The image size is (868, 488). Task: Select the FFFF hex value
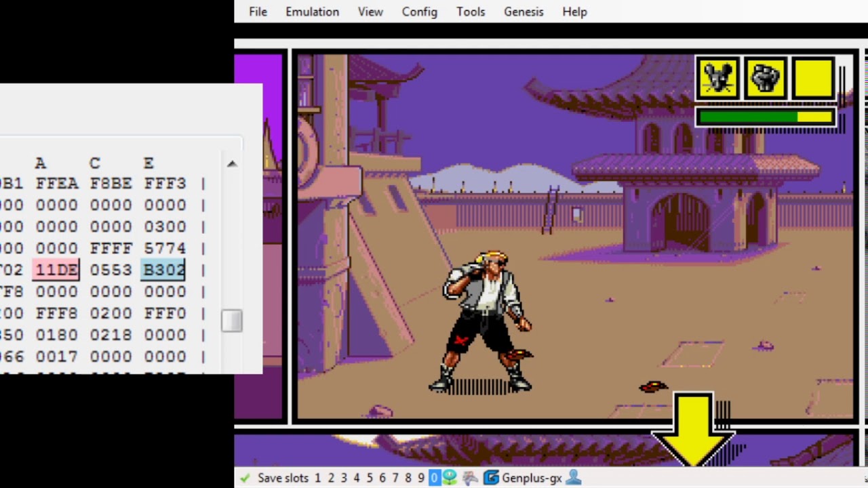[111, 248]
